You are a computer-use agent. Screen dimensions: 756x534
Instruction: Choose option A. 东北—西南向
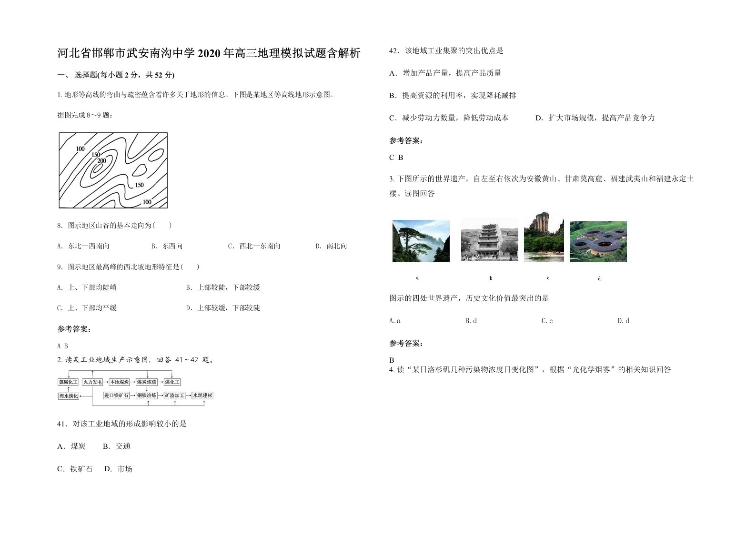tap(83, 246)
